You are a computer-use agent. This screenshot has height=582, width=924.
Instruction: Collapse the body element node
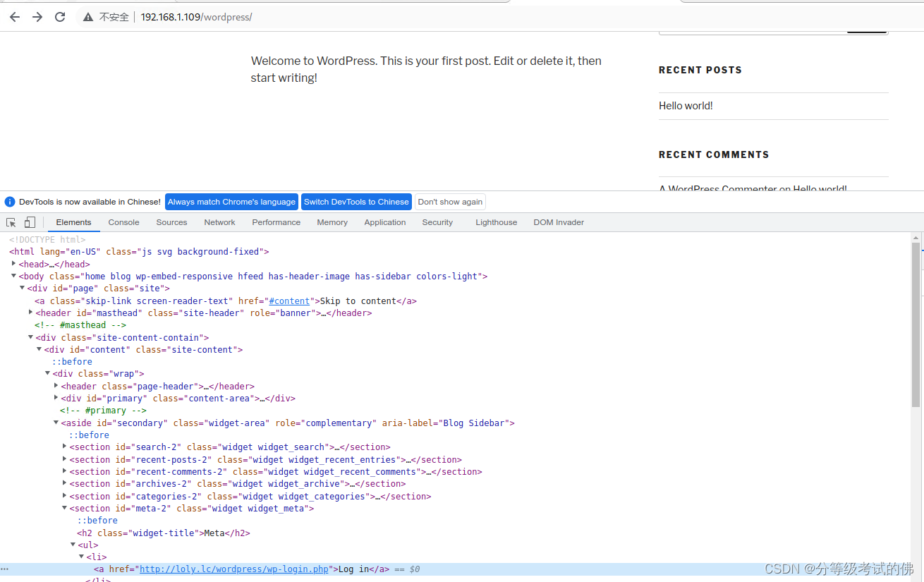(14, 276)
